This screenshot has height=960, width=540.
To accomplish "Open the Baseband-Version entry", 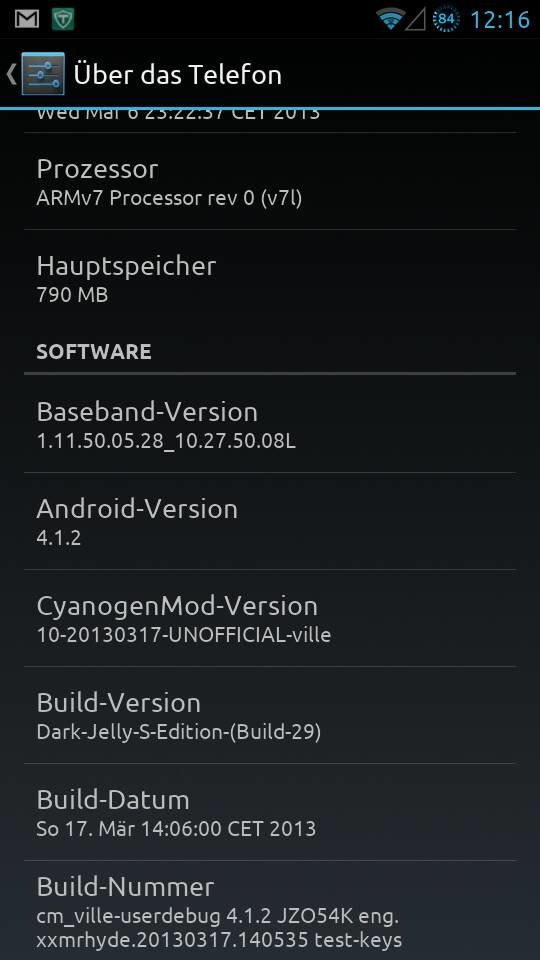I will pyautogui.click(x=270, y=424).
